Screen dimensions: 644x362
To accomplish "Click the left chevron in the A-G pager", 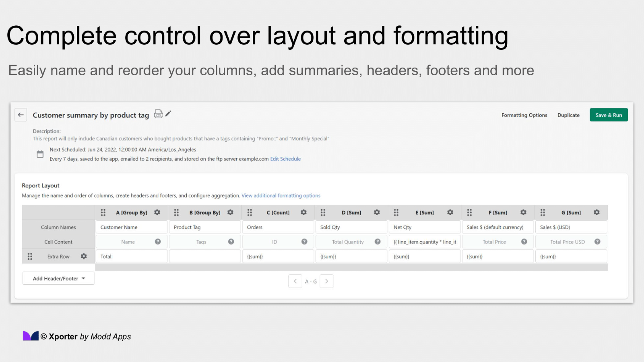I will click(x=295, y=281).
